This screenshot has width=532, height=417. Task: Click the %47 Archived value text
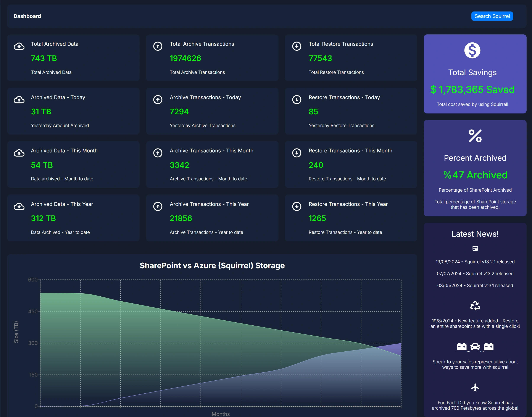475,175
